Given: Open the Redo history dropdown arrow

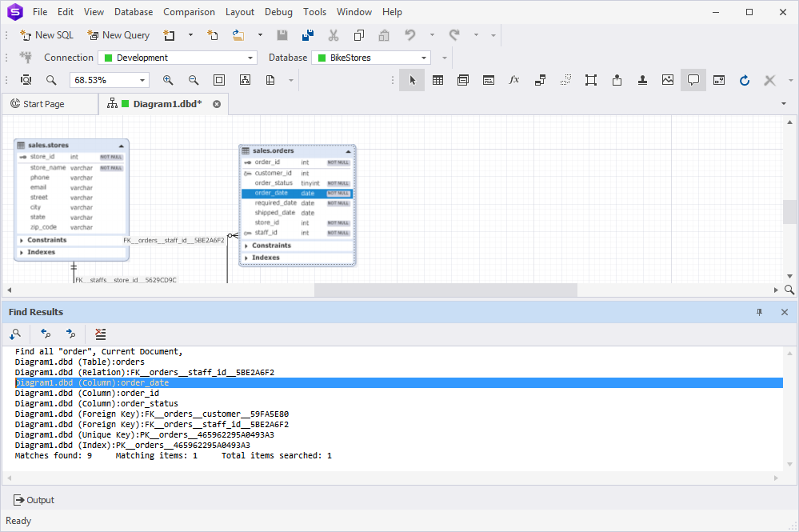Looking at the screenshot, I should click(476, 35).
